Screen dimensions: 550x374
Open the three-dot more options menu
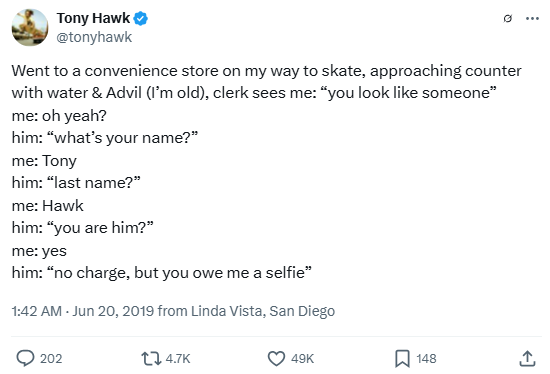coord(532,18)
